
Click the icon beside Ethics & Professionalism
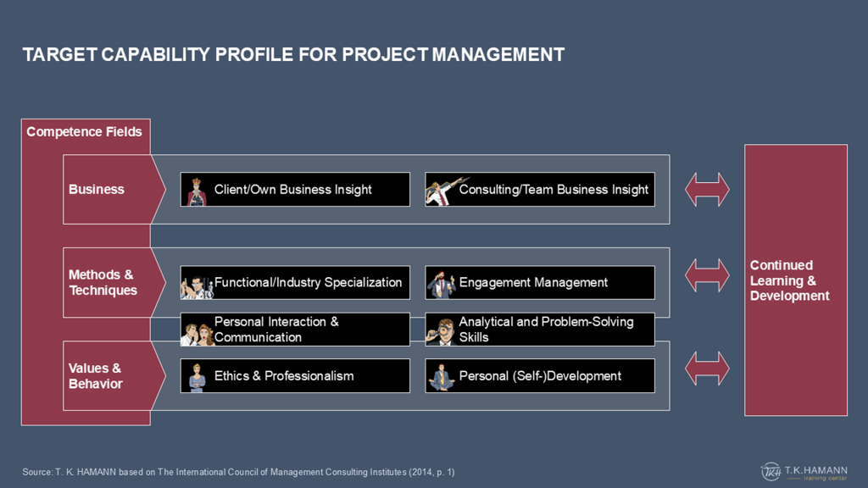pyautogui.click(x=197, y=377)
